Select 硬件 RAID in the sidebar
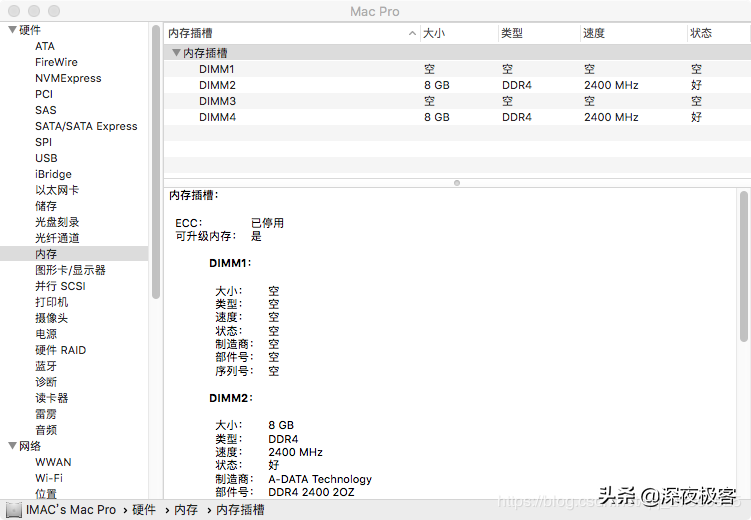Viewport: 751px width, 520px height. coord(60,350)
